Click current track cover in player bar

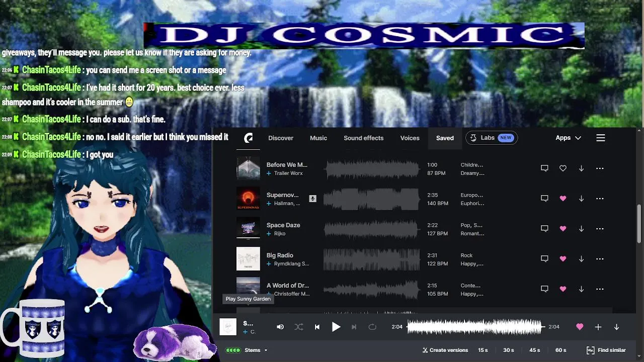tap(228, 327)
